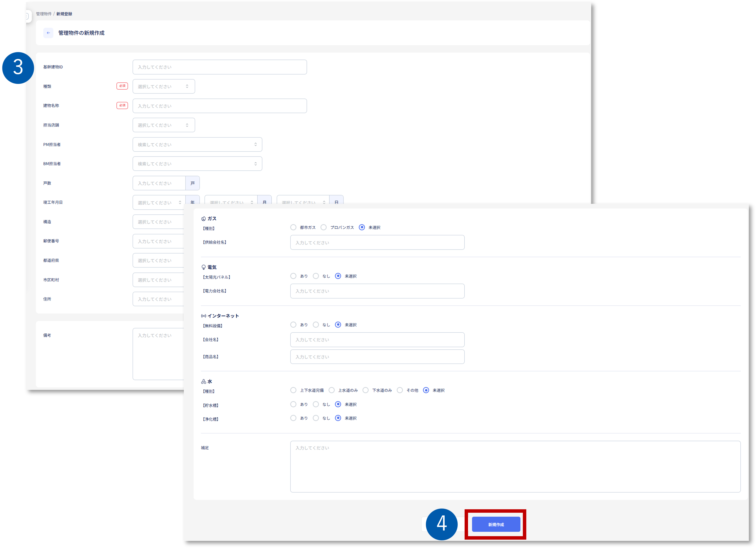Select なし for 太陽光パネル
This screenshot has height=549, width=756.
pos(316,276)
